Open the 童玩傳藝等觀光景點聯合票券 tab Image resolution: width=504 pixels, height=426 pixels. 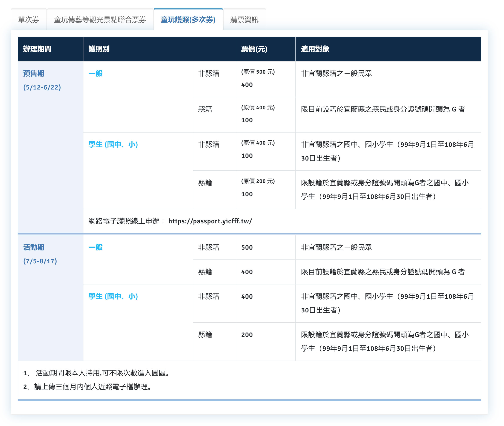click(x=100, y=20)
